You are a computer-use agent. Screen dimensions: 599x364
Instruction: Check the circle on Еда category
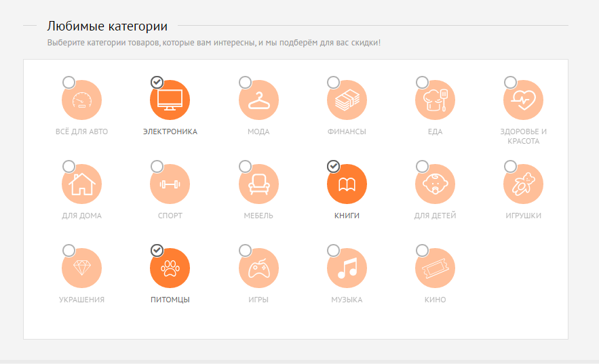point(422,82)
